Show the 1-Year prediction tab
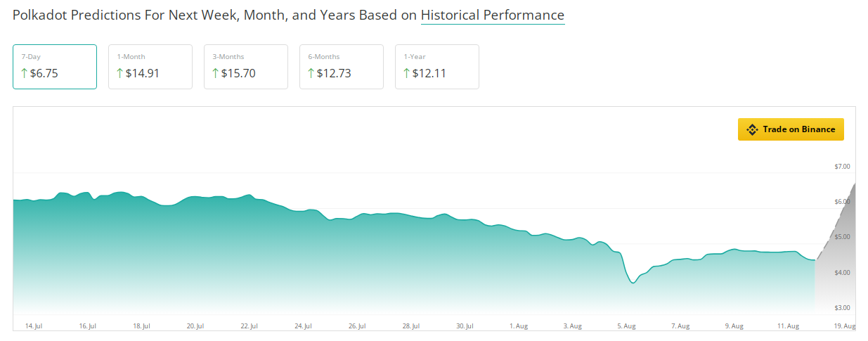 pyautogui.click(x=437, y=67)
